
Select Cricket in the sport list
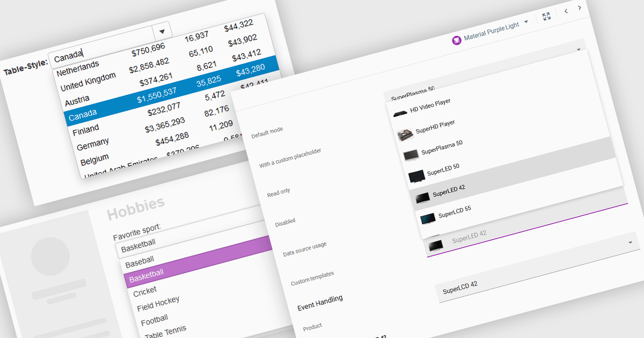coord(145,291)
